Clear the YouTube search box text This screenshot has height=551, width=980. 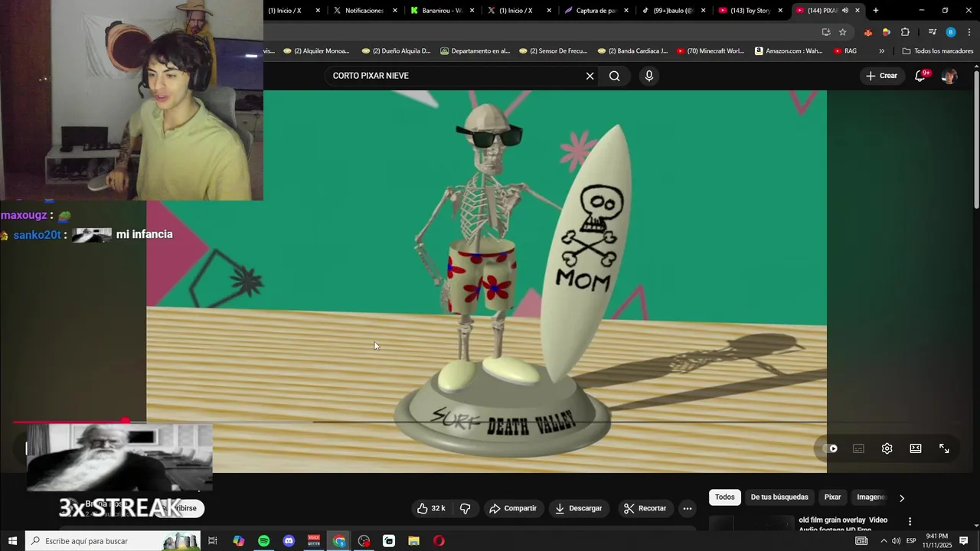590,76
